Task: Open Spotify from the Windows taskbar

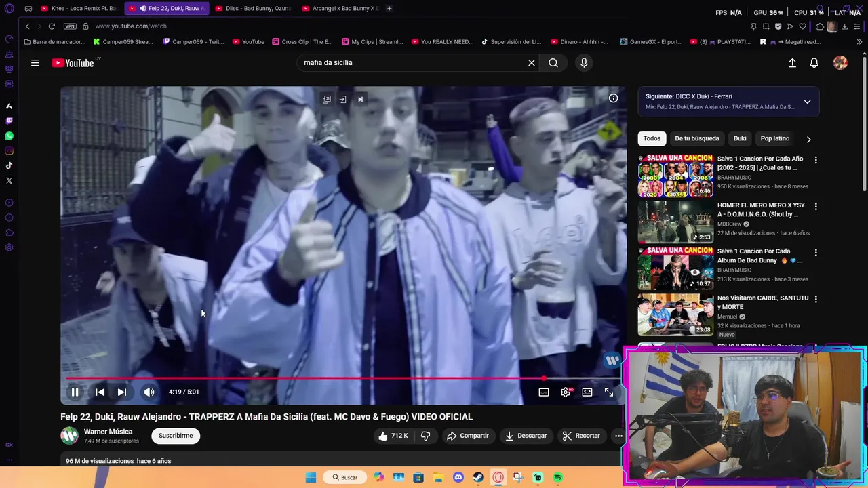Action: (x=557, y=477)
